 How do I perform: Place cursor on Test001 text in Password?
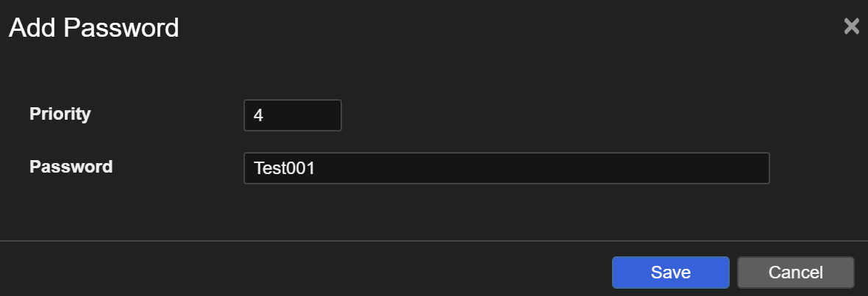coord(284,168)
